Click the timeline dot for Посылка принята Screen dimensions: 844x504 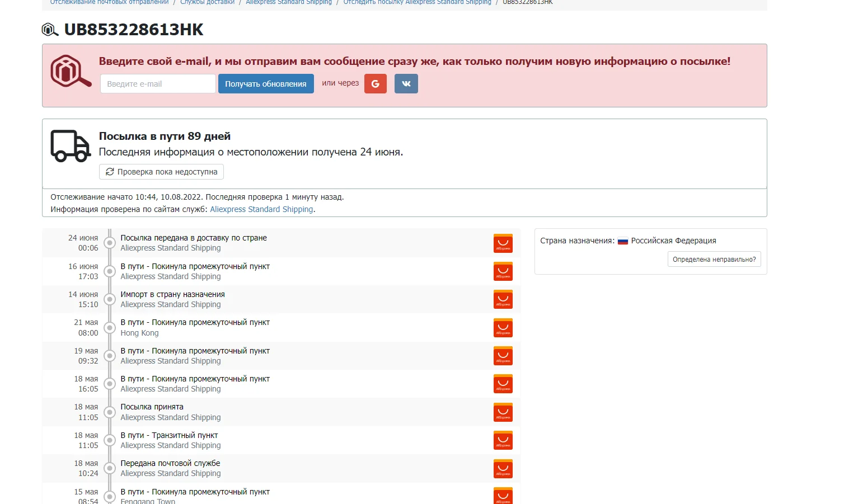pos(110,412)
